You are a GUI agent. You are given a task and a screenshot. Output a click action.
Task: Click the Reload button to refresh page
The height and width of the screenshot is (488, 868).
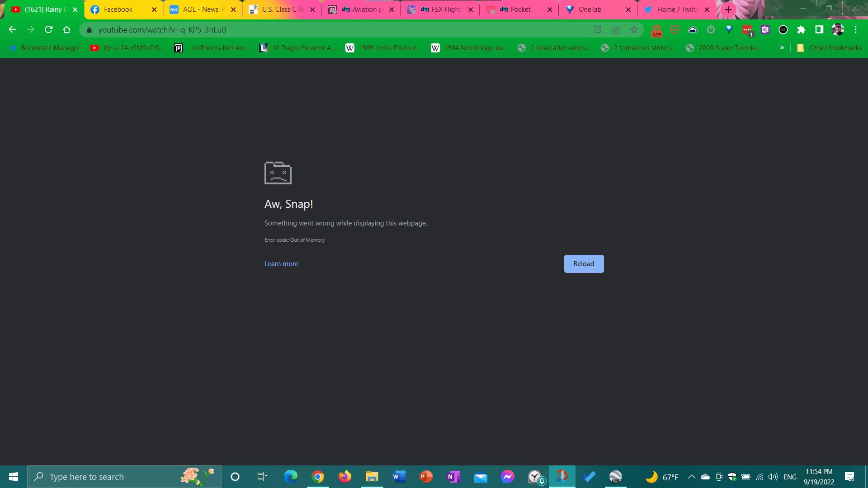584,263
